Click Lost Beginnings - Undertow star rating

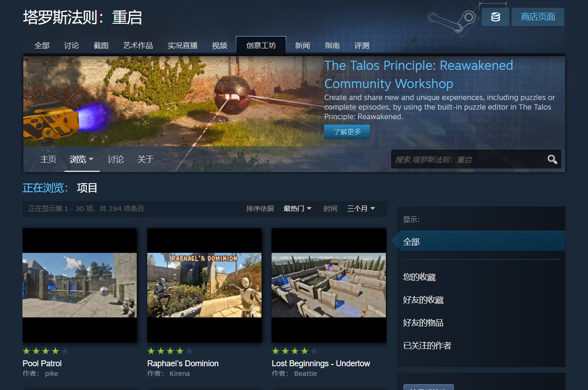click(x=294, y=351)
